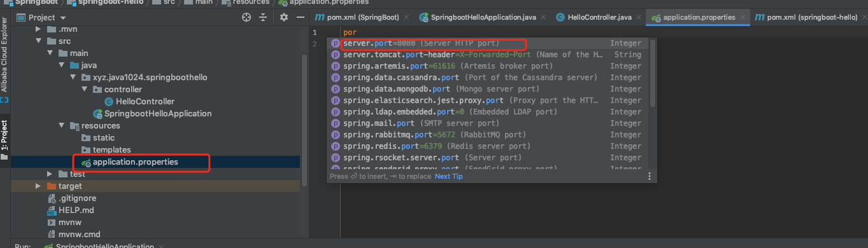Click the locate/scroll-from-source target icon
The height and width of the screenshot is (248, 868).
click(246, 17)
